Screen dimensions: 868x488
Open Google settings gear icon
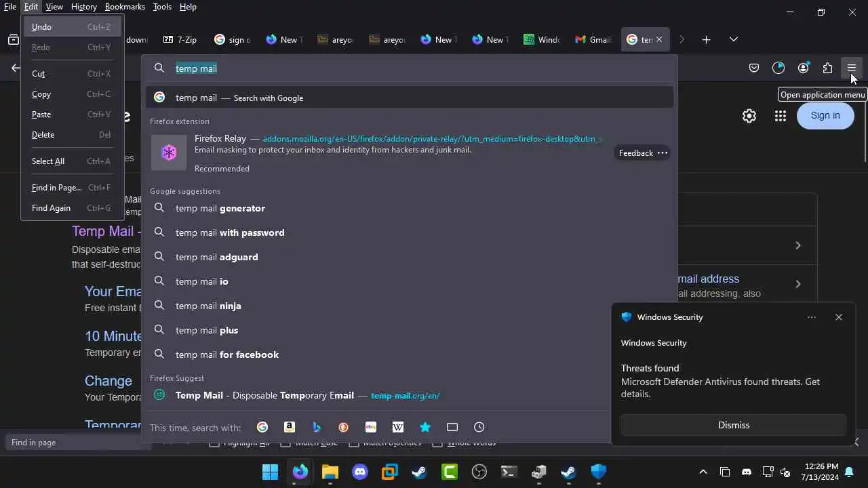(749, 116)
